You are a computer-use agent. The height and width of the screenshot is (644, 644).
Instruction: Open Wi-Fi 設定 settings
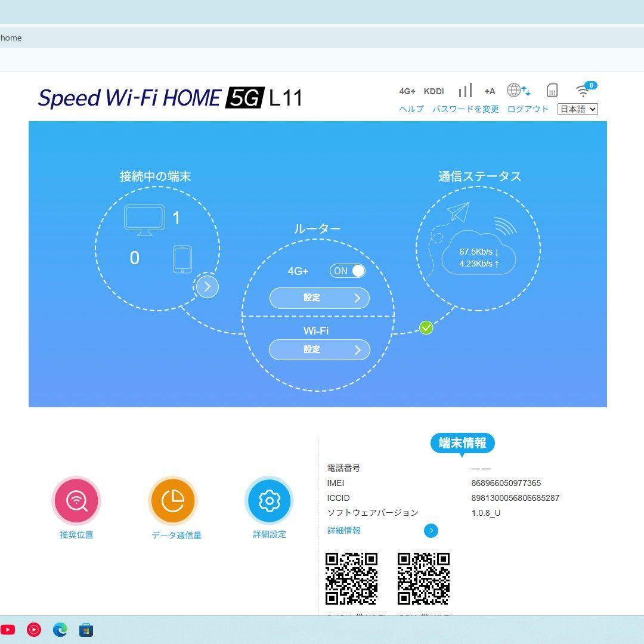[320, 349]
